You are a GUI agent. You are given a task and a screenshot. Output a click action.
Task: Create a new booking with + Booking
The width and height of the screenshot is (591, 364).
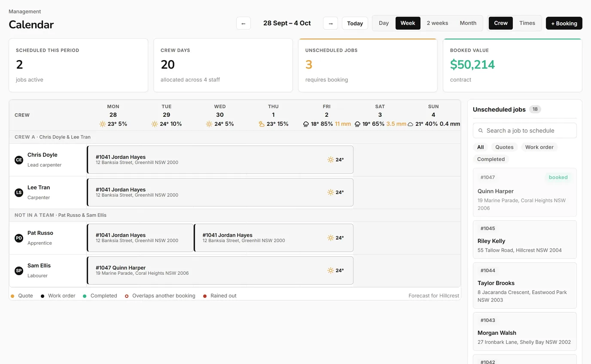pos(564,23)
